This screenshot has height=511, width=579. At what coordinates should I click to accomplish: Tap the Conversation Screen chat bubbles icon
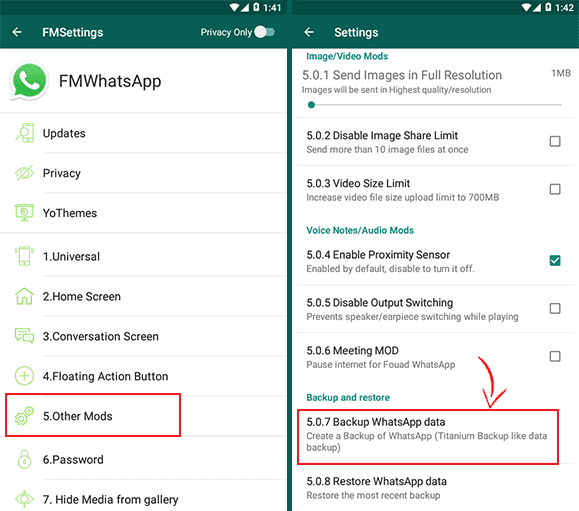[24, 336]
